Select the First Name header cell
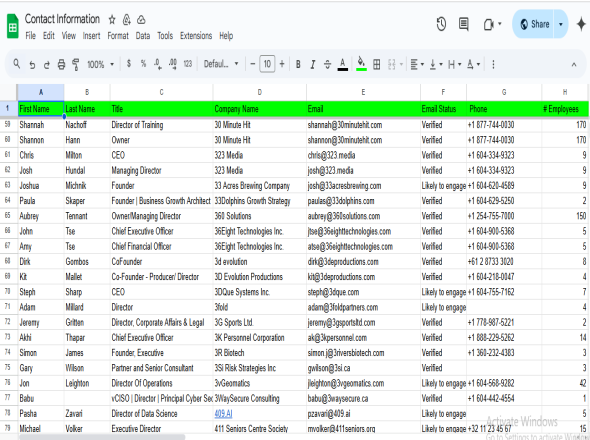The image size is (590, 440). click(x=41, y=109)
